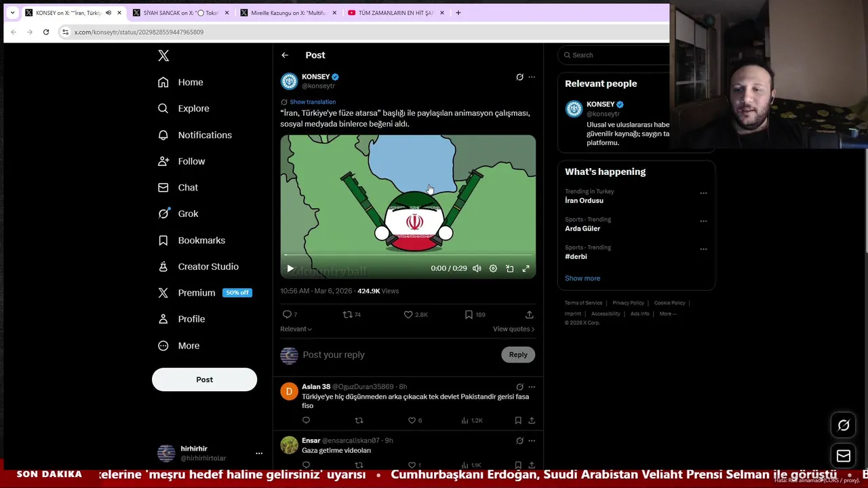
Task: Click Show translation
Action: (x=313, y=102)
